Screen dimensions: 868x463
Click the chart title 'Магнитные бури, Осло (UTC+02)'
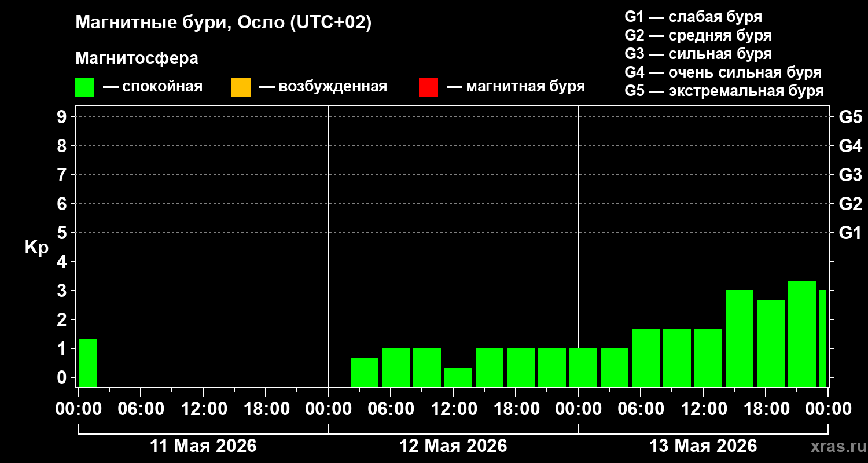point(224,23)
